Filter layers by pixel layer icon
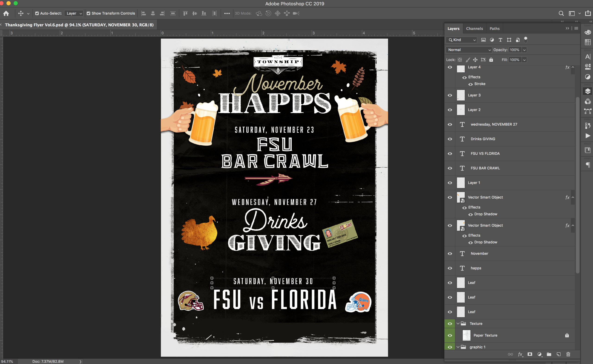The image size is (593, 364). [483, 40]
